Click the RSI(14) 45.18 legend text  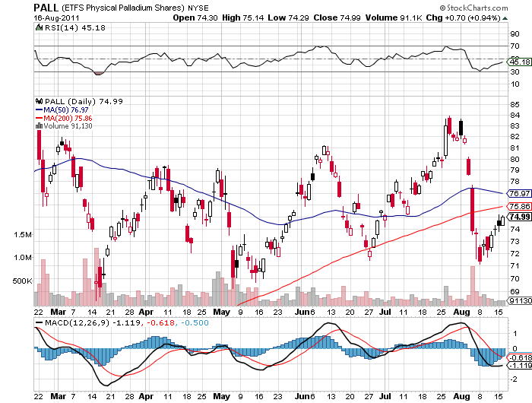pos(75,28)
